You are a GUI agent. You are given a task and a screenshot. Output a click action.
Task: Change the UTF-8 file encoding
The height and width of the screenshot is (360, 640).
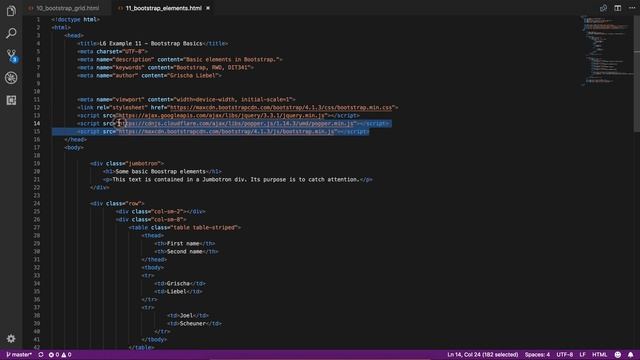[565, 355]
